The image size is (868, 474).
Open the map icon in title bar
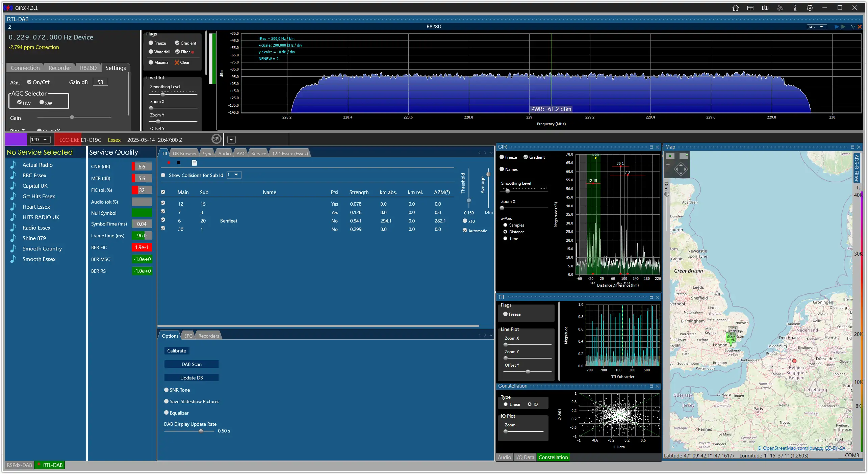point(765,8)
